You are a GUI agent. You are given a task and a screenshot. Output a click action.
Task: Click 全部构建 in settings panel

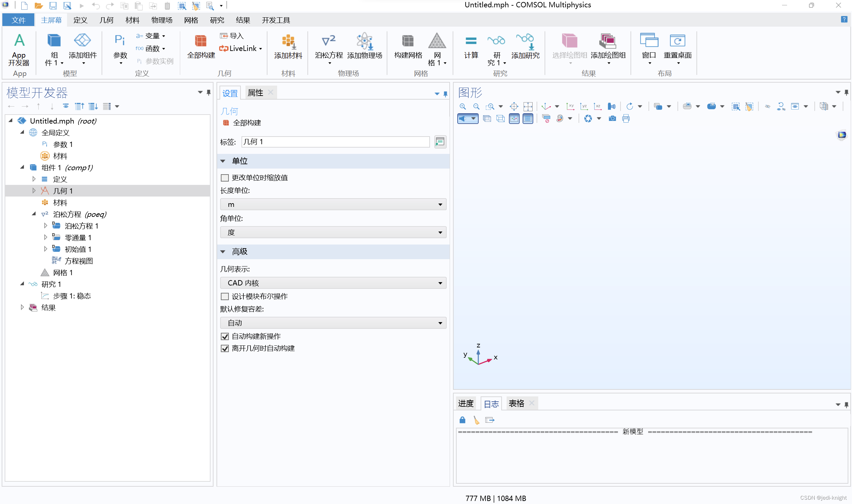pos(242,123)
